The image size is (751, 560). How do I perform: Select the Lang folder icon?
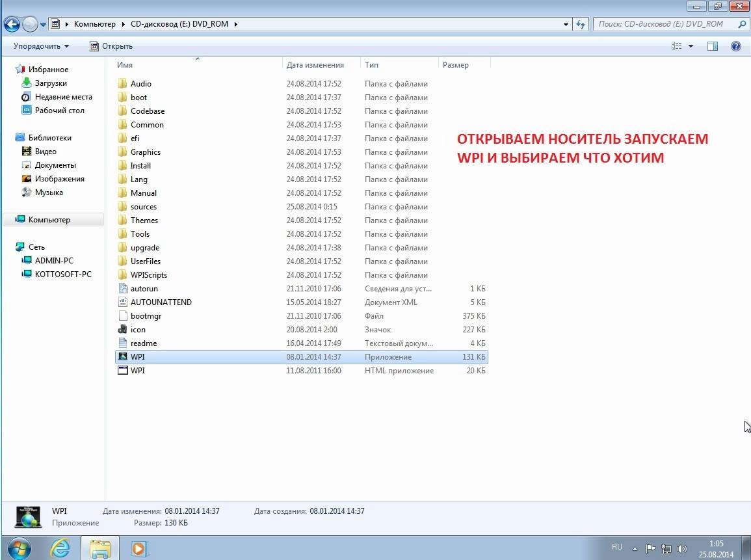click(x=123, y=179)
